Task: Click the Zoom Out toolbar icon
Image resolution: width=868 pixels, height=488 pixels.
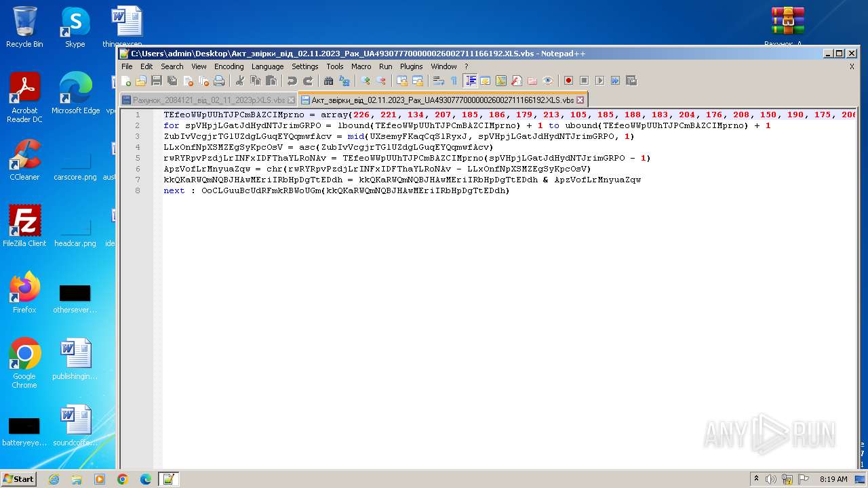Action: coord(381,81)
